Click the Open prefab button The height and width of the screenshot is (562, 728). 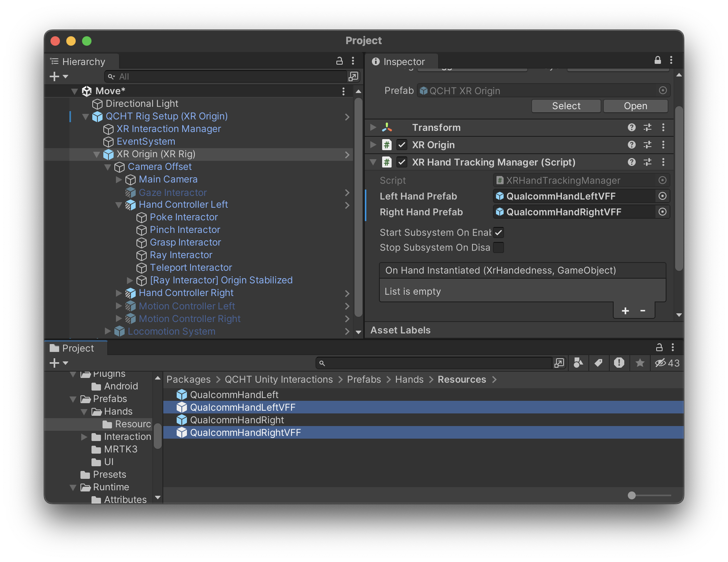635,106
